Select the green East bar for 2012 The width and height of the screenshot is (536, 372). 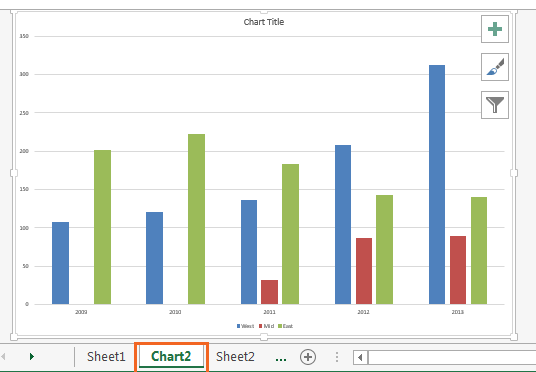(x=385, y=250)
